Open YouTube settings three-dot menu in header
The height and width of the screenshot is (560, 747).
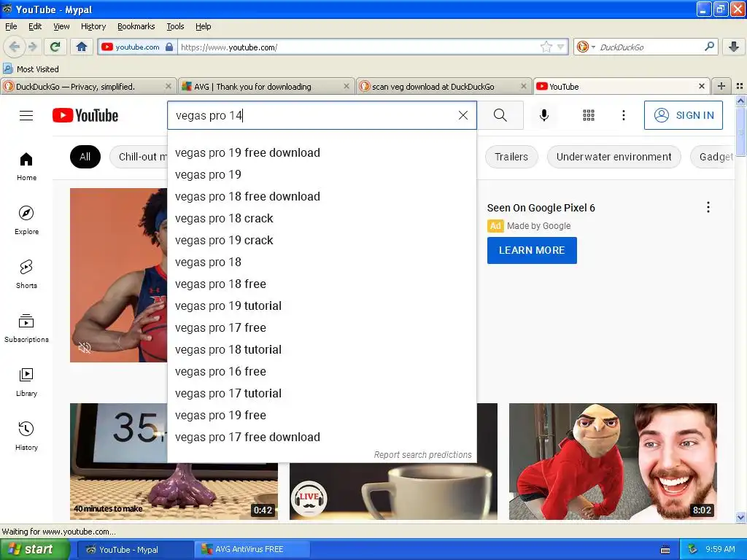pyautogui.click(x=624, y=115)
